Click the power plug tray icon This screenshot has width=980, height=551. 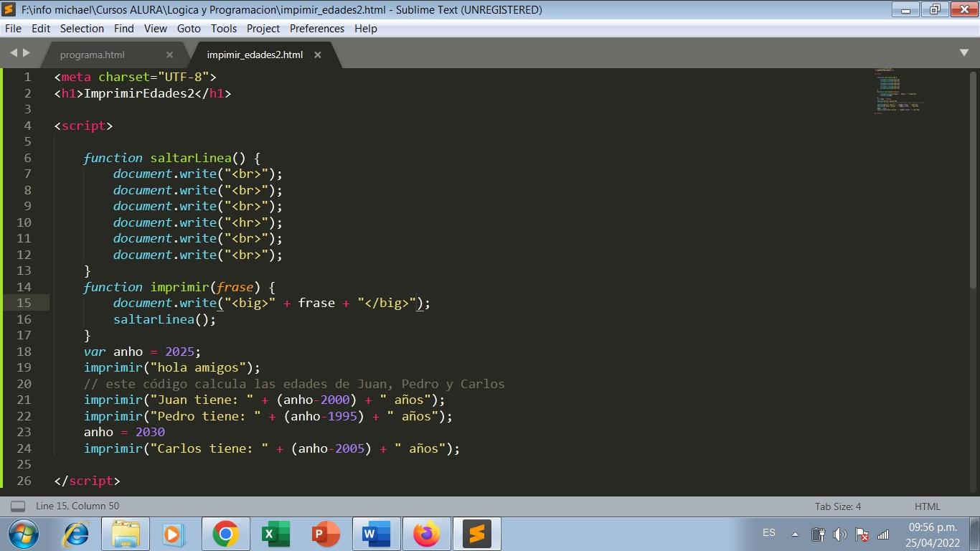(818, 534)
